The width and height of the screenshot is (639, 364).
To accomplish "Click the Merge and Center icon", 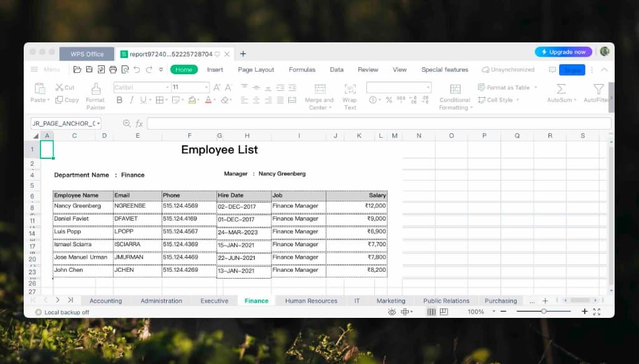I will [320, 89].
